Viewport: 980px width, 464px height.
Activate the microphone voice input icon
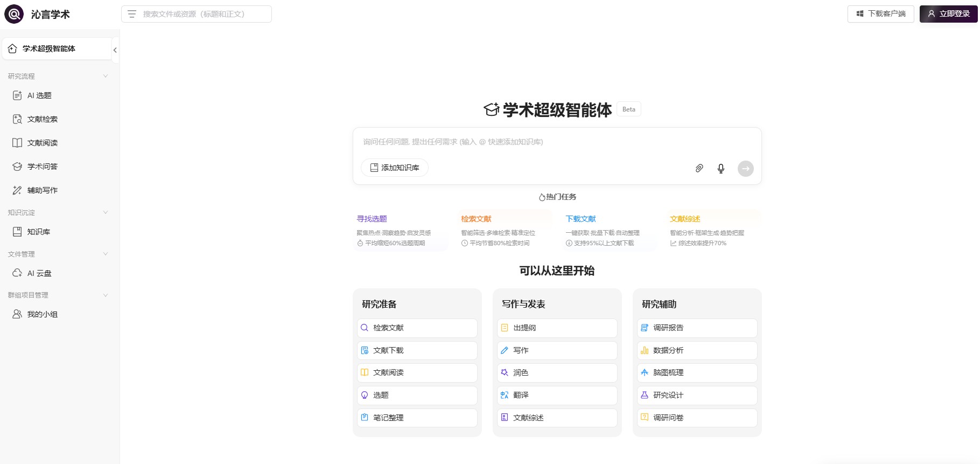(721, 168)
